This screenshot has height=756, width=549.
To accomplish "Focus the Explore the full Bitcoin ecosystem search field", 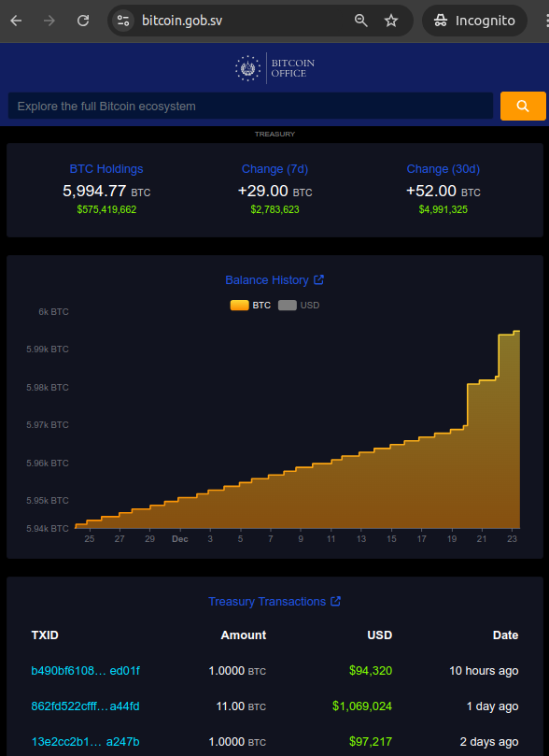I will click(250, 107).
